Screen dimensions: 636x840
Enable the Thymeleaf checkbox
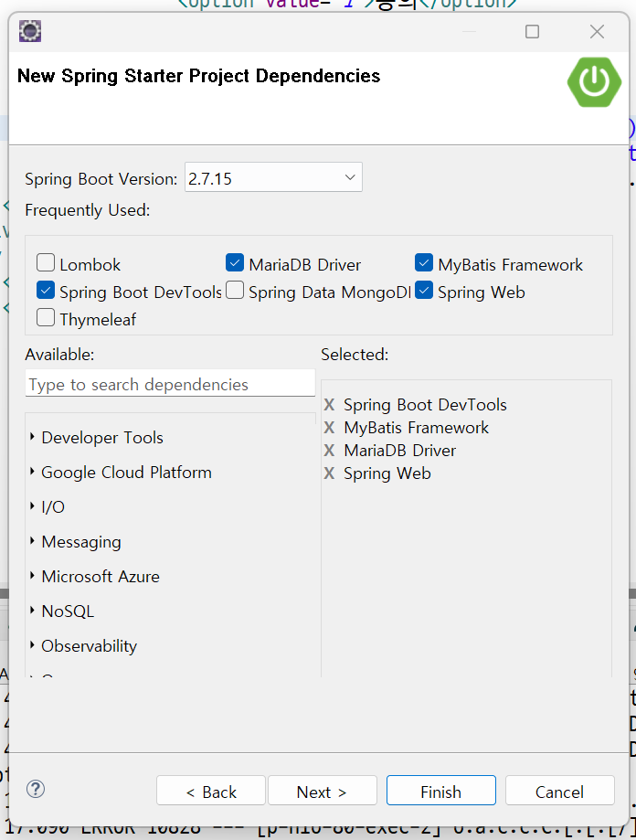point(46,318)
